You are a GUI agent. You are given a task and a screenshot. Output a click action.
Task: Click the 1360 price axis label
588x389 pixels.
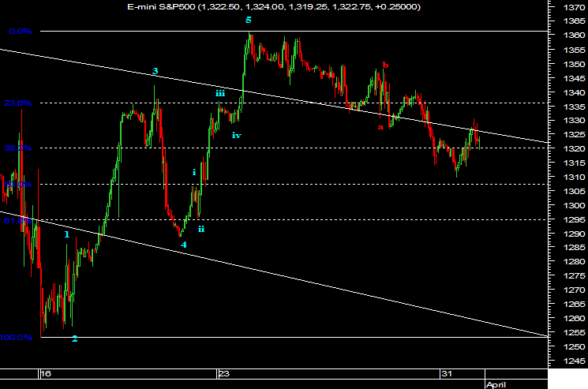(x=574, y=36)
